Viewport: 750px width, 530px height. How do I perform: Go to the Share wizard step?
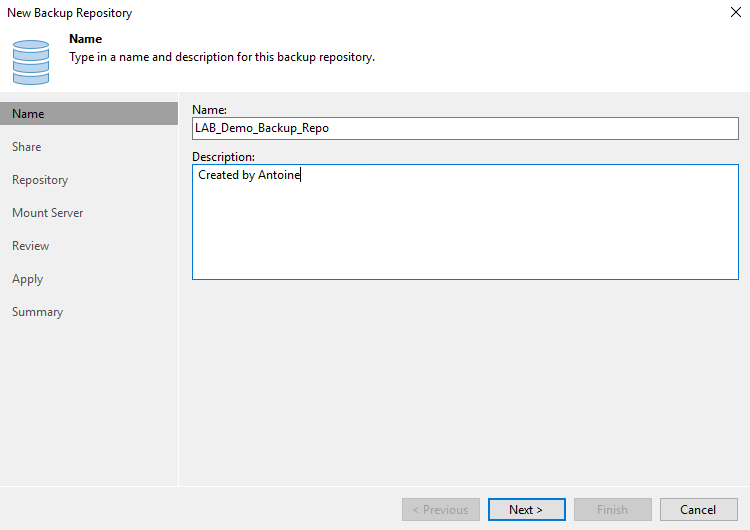coord(27,147)
